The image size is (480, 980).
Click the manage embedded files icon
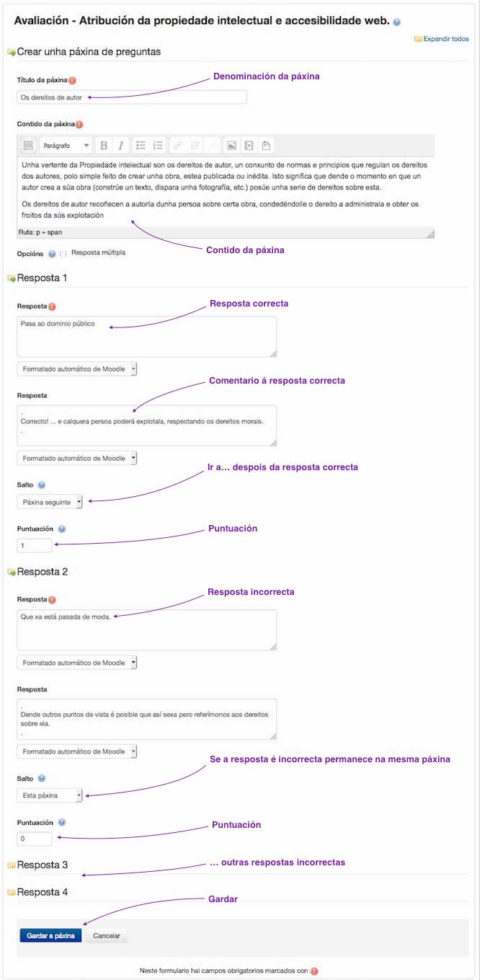click(265, 145)
